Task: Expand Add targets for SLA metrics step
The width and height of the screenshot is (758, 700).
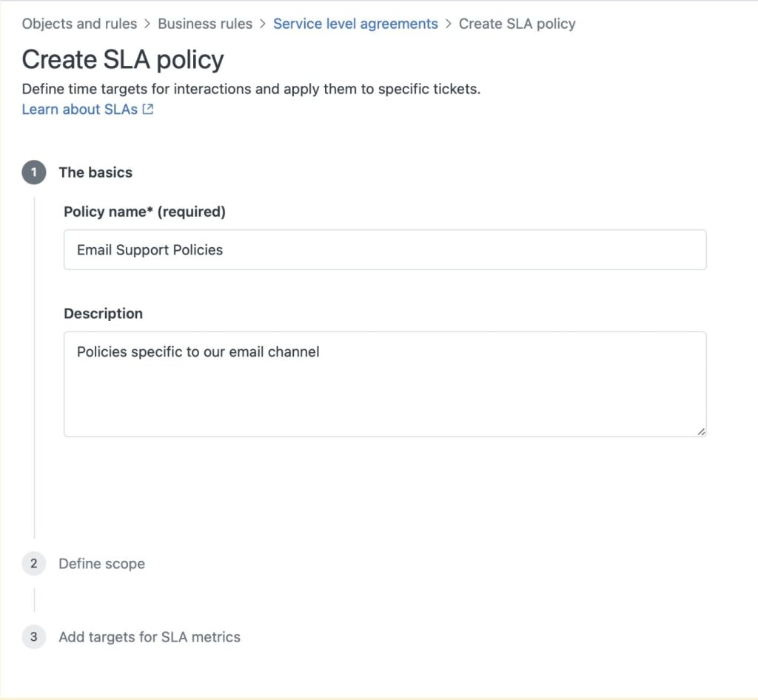Action: (150, 636)
